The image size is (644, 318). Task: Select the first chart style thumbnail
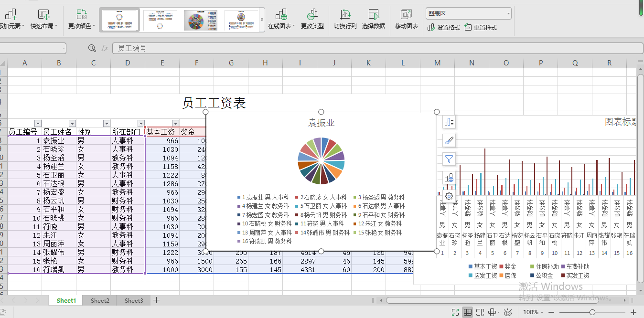(120, 20)
